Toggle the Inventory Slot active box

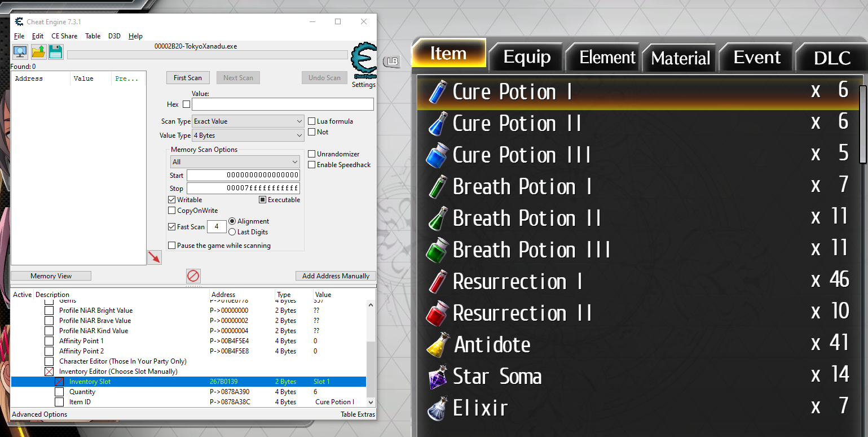[x=59, y=382]
